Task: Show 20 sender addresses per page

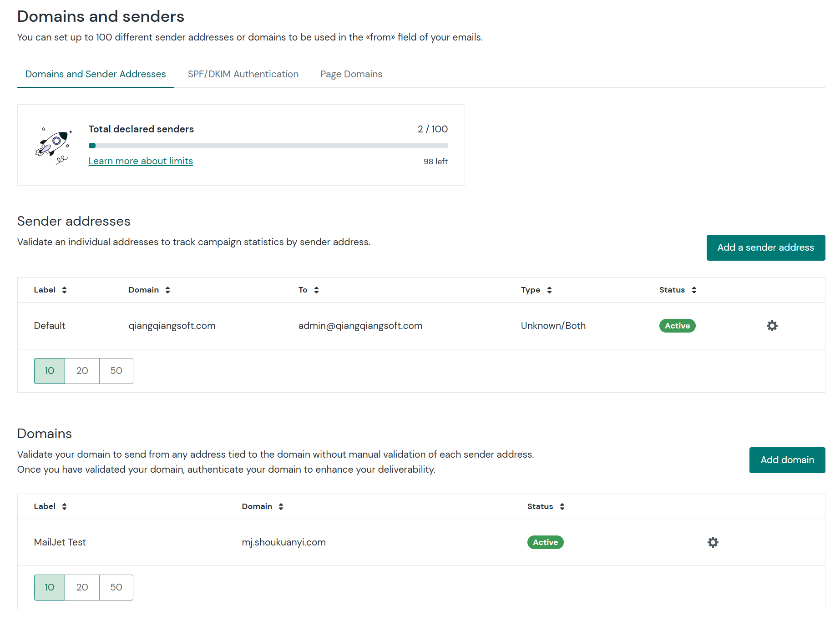Action: tap(82, 371)
